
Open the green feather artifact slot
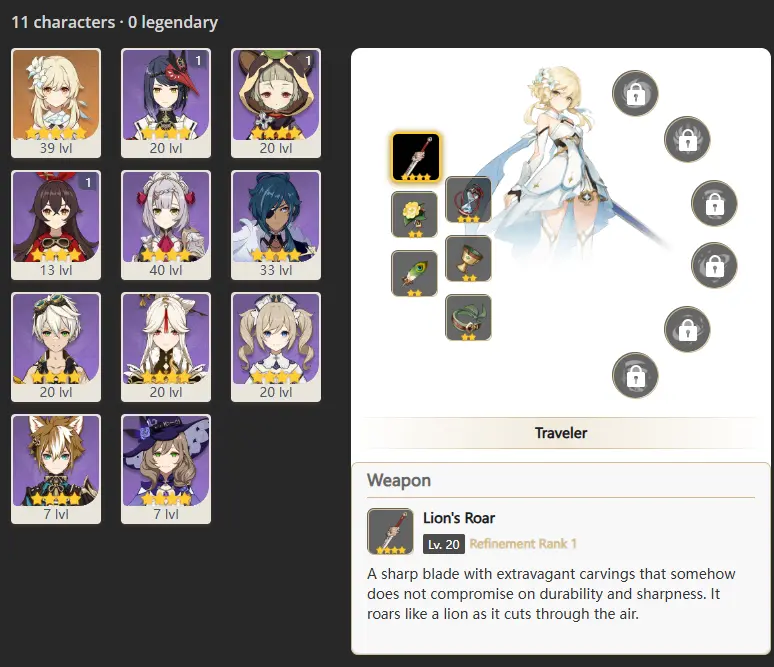(x=414, y=274)
